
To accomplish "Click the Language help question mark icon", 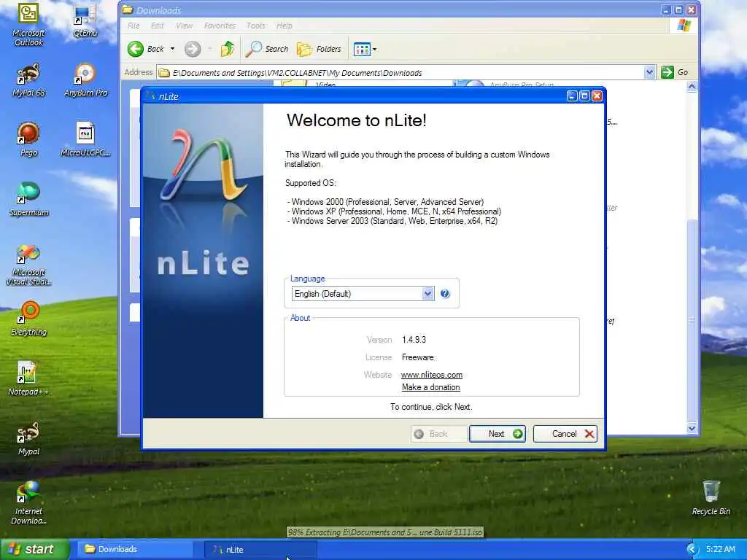I will 445,293.
